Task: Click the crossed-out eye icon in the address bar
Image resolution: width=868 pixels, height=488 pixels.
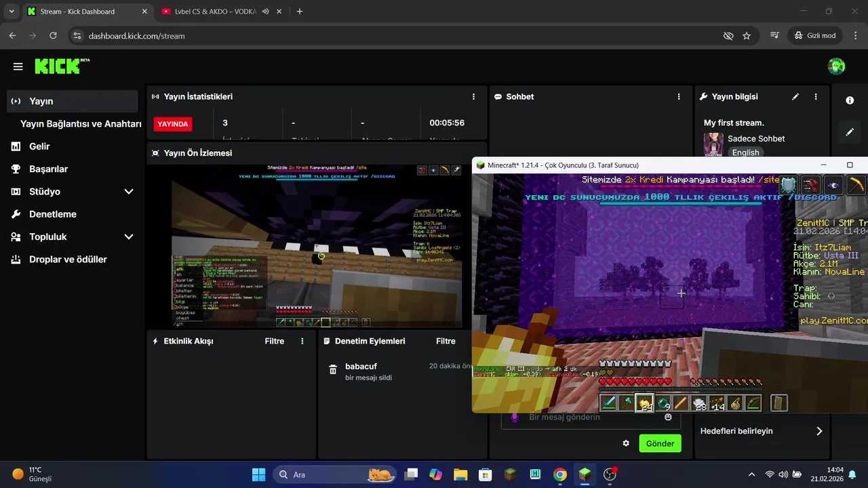Action: [x=728, y=36]
